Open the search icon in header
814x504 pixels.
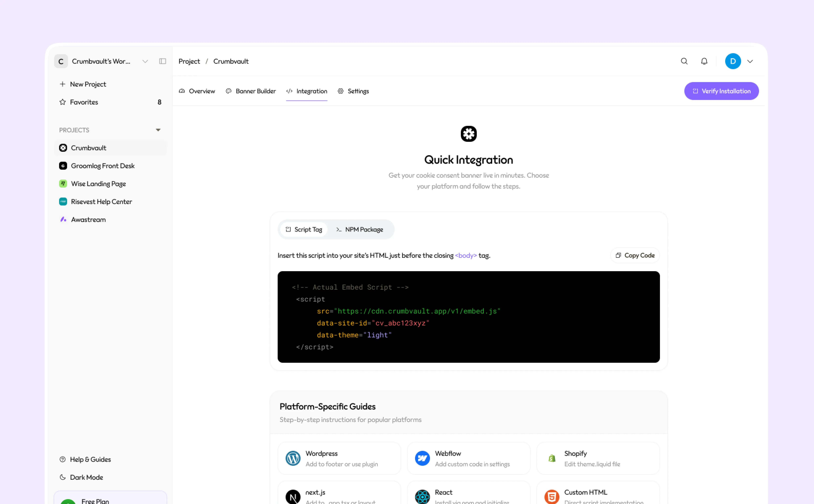(x=684, y=61)
